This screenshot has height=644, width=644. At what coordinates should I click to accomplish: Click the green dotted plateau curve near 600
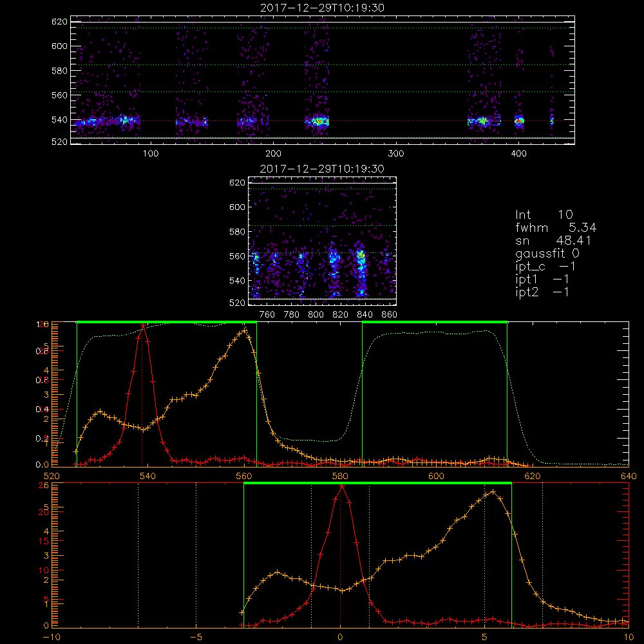pyautogui.click(x=435, y=332)
